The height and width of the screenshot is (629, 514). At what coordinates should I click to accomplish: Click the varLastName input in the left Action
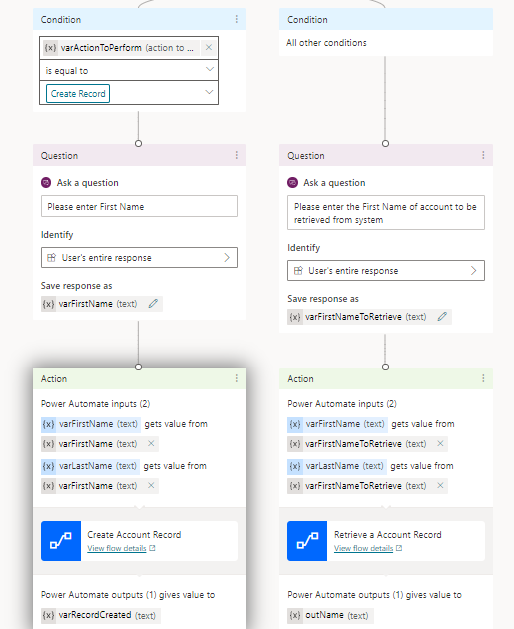90,466
